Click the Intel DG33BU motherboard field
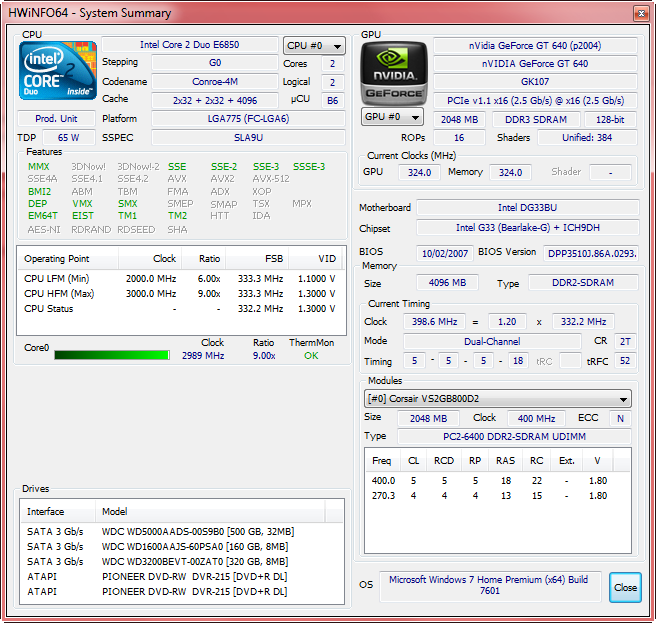656x623 pixels. pyautogui.click(x=528, y=208)
